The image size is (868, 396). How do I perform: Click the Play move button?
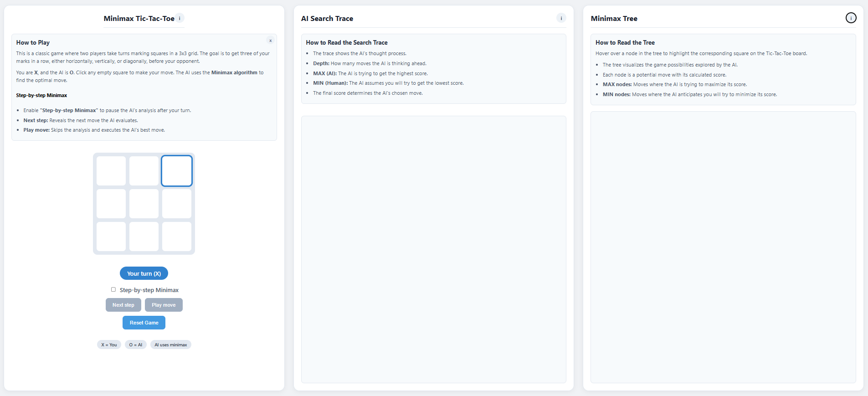point(164,305)
